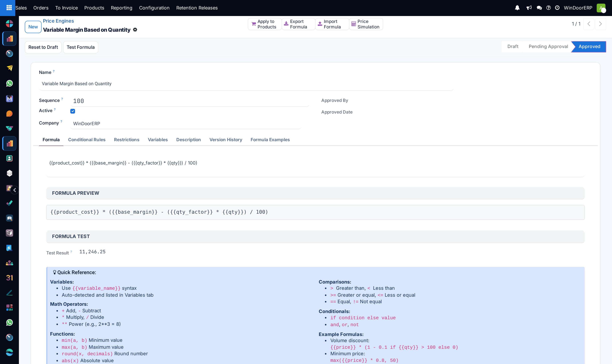The width and height of the screenshot is (612, 364).
Task: Open the record settings gear menu
Action: (x=135, y=30)
